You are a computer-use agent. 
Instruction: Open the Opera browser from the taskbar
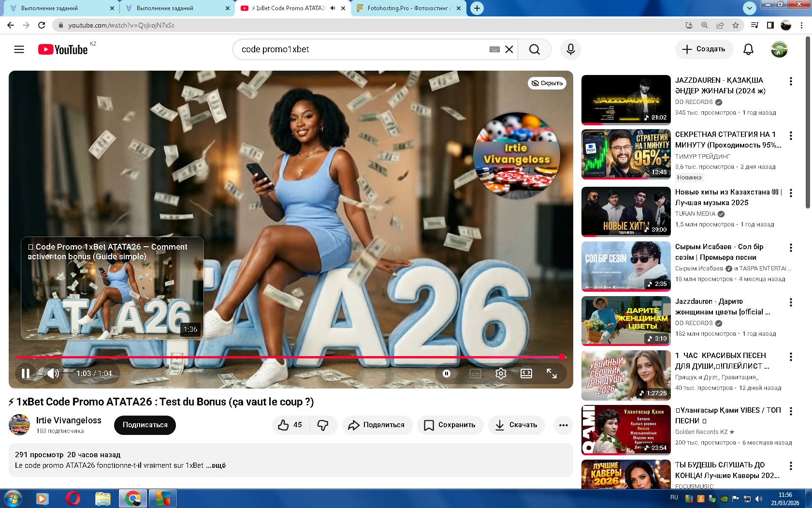click(x=72, y=498)
